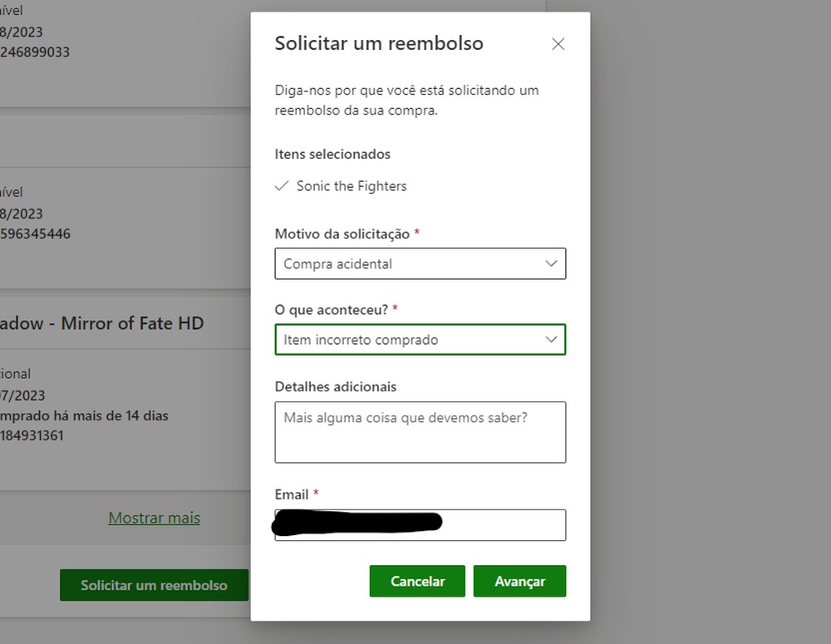Select the Mirror of Fate HD order entry

coord(101,323)
